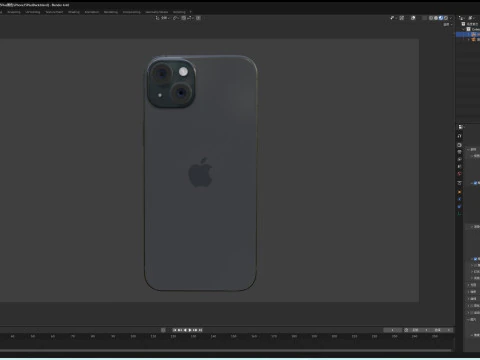Select the iPhone model in the 3D viewport
The width and height of the screenshot is (480, 360).
coord(201,173)
